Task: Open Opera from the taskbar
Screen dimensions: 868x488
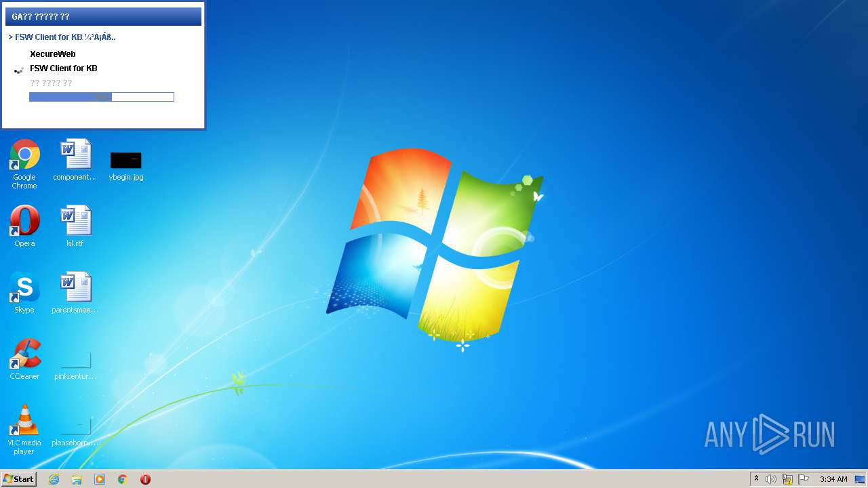Action: click(145, 479)
